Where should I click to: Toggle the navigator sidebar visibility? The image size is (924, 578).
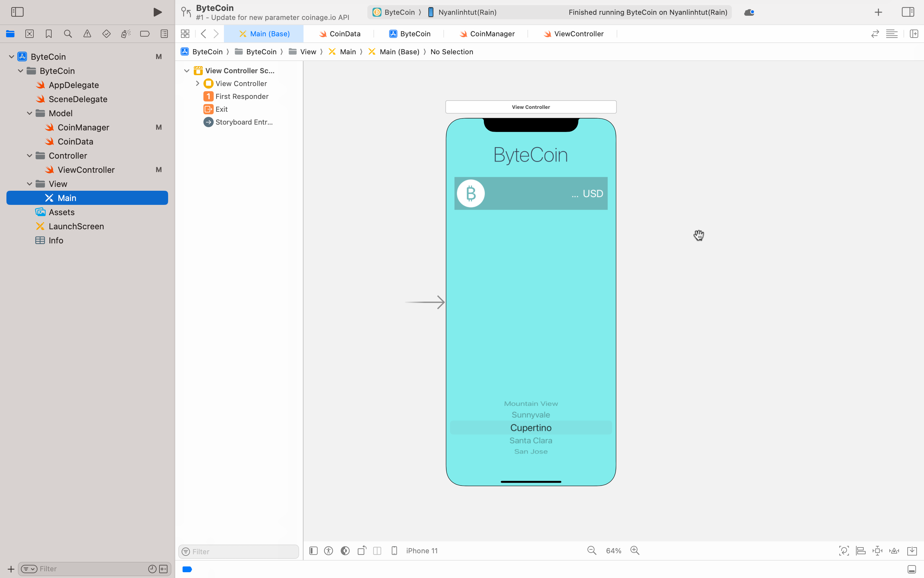pyautogui.click(x=17, y=12)
